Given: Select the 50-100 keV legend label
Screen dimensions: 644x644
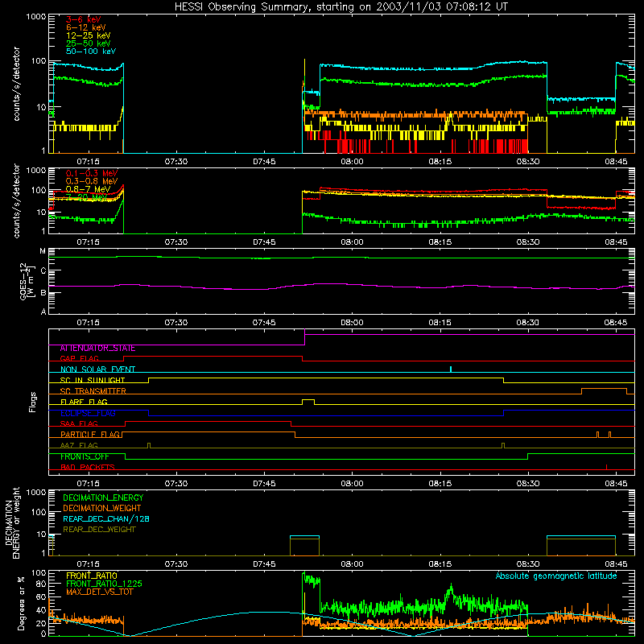Looking at the screenshot, I should click(x=91, y=52).
